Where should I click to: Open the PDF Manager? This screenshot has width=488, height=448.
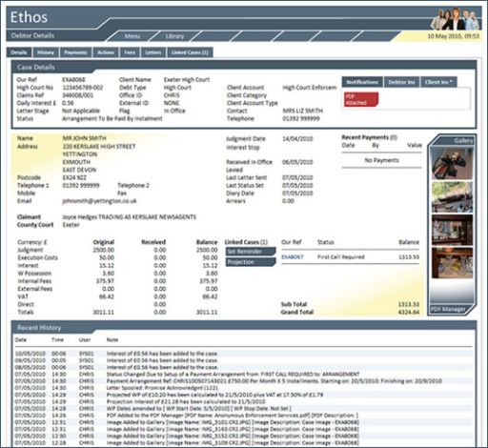pos(448,309)
